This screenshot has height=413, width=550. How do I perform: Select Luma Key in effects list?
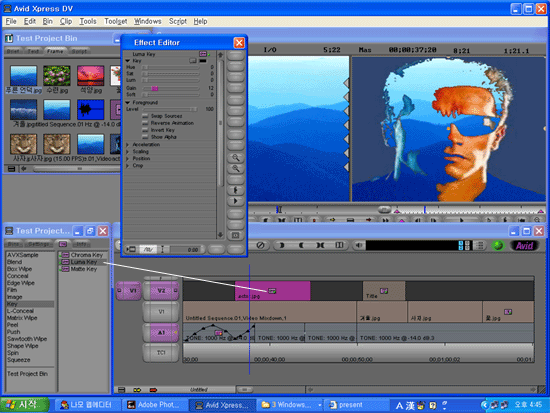tap(83, 262)
